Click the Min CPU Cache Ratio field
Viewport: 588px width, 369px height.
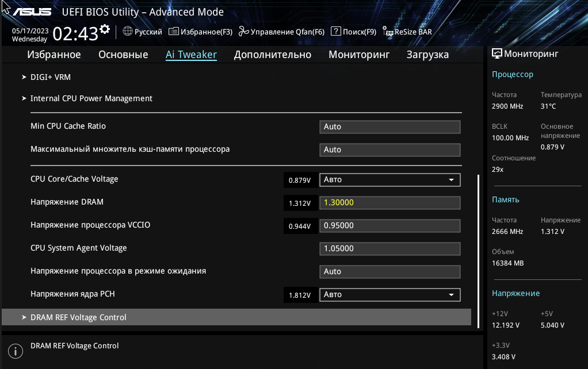[390, 126]
